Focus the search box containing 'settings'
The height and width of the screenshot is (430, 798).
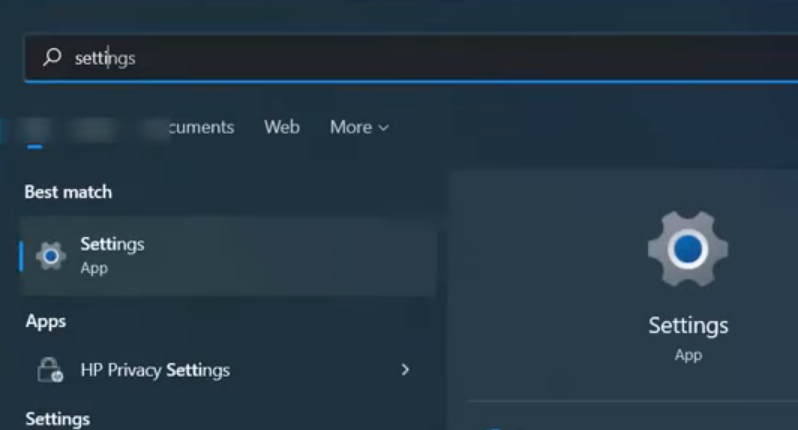pos(411,58)
